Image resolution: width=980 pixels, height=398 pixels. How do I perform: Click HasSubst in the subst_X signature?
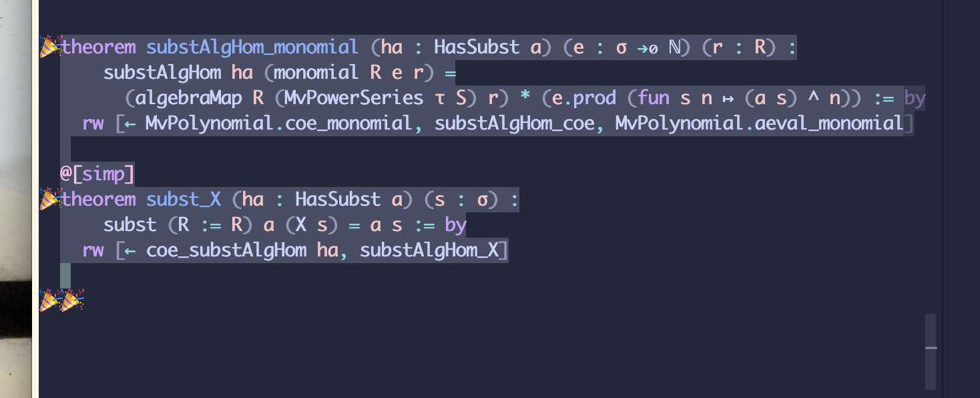(338, 199)
